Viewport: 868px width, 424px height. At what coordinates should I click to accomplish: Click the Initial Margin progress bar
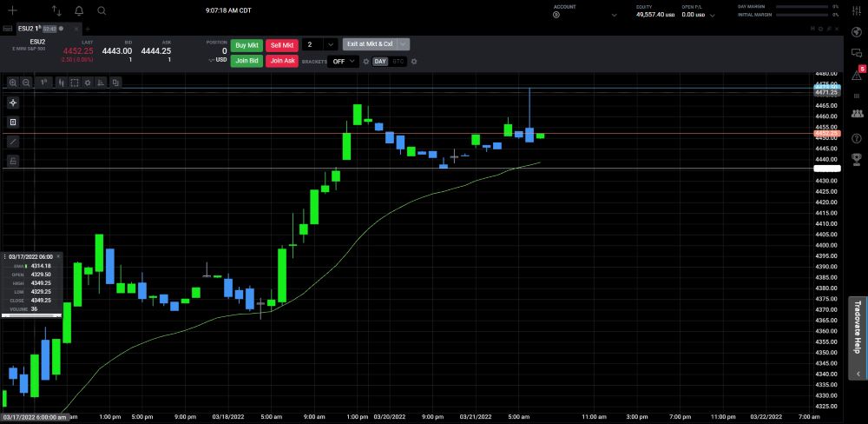(x=802, y=15)
